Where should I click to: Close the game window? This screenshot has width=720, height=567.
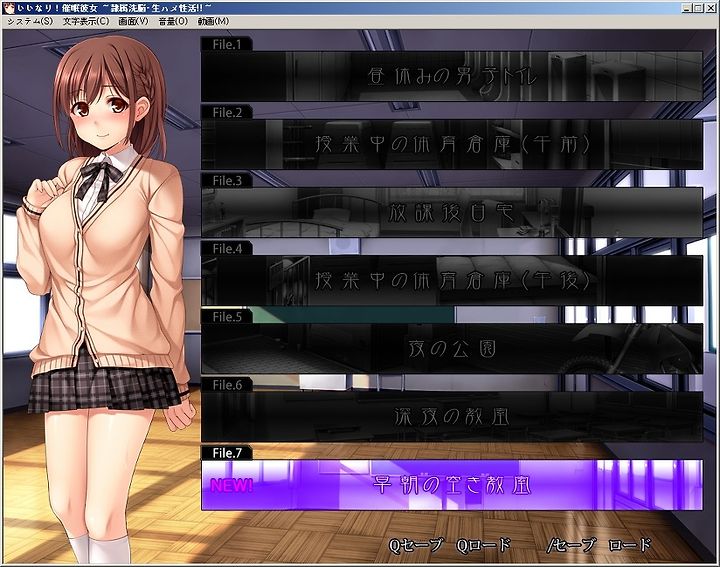click(x=710, y=8)
